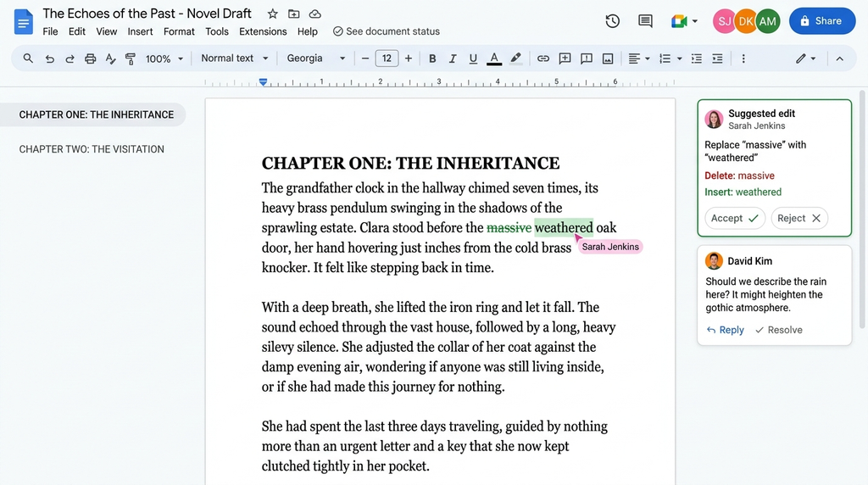The height and width of the screenshot is (485, 868).
Task: Hide the menus with chevron
Action: (840, 59)
